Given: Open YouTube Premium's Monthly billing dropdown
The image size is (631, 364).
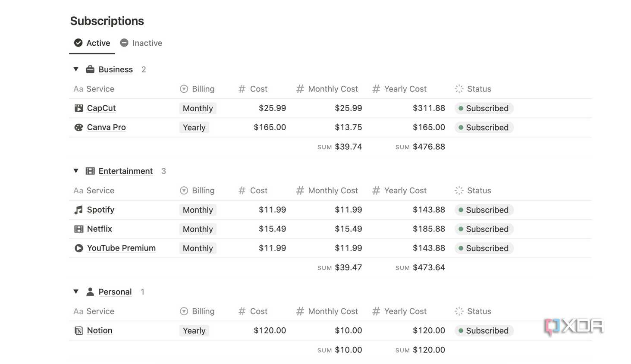Looking at the screenshot, I should (x=198, y=248).
